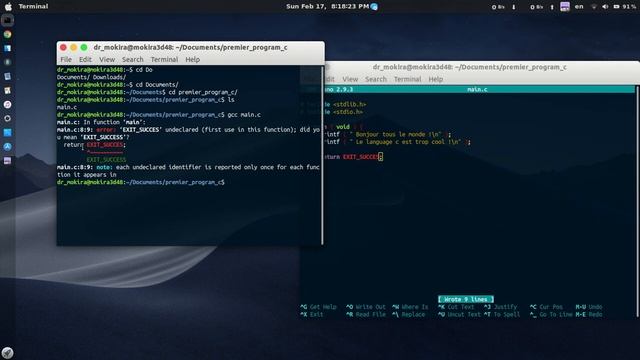640x360 pixels.
Task: Click the clock showing Sun Feb 17
Action: 327,7
